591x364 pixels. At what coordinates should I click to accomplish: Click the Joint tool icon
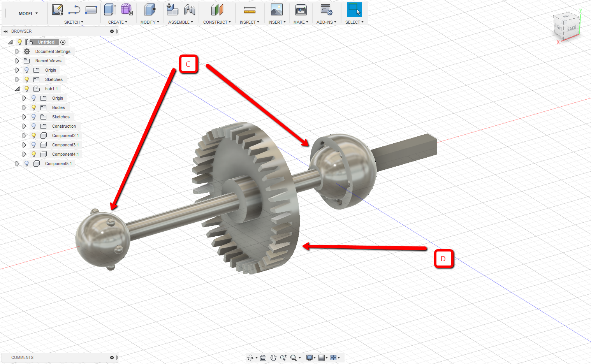(189, 10)
